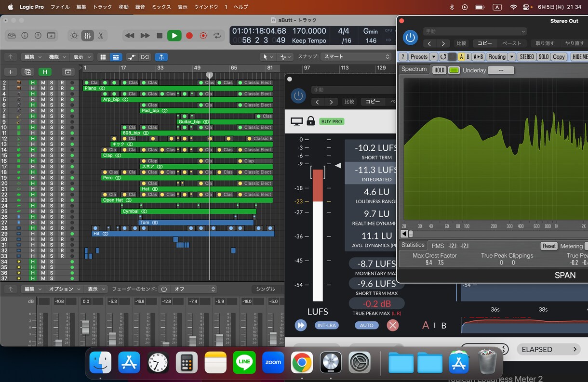Toggle Fader Sends power button in mixer
The image size is (588, 382).
pos(164,289)
